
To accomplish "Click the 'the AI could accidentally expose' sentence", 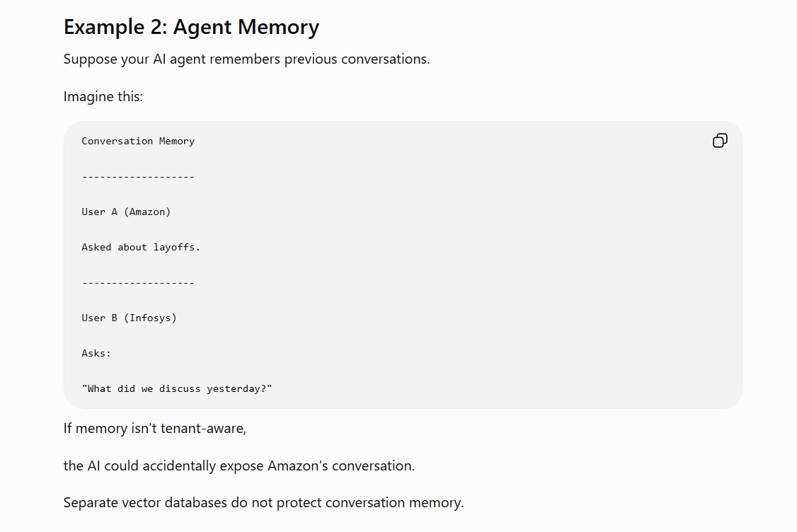I will [239, 466].
